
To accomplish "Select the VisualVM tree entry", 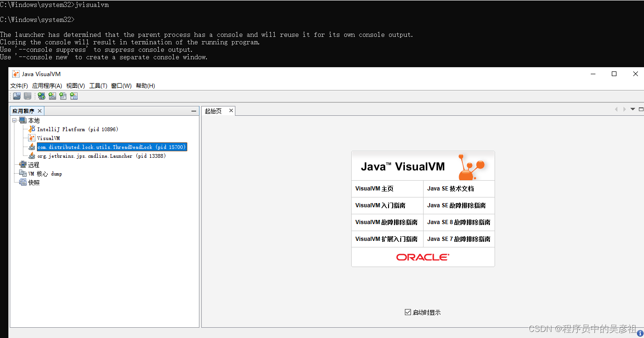I will (x=49, y=138).
